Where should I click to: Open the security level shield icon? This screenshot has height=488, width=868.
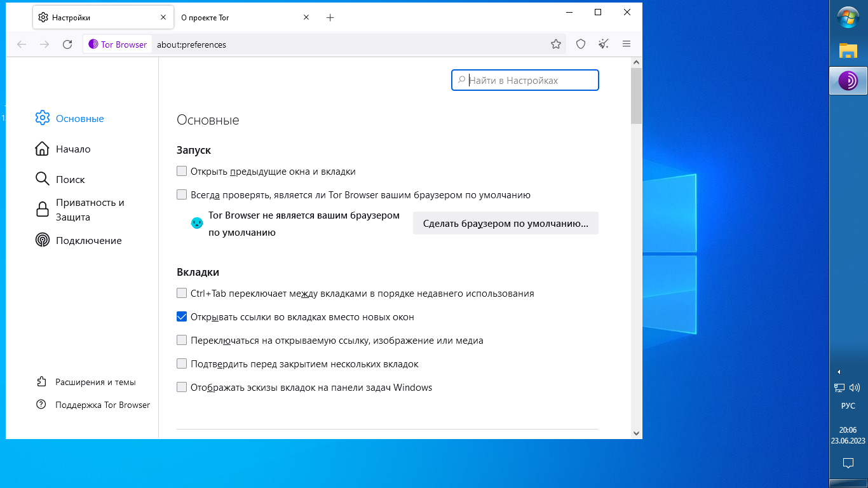coord(581,44)
